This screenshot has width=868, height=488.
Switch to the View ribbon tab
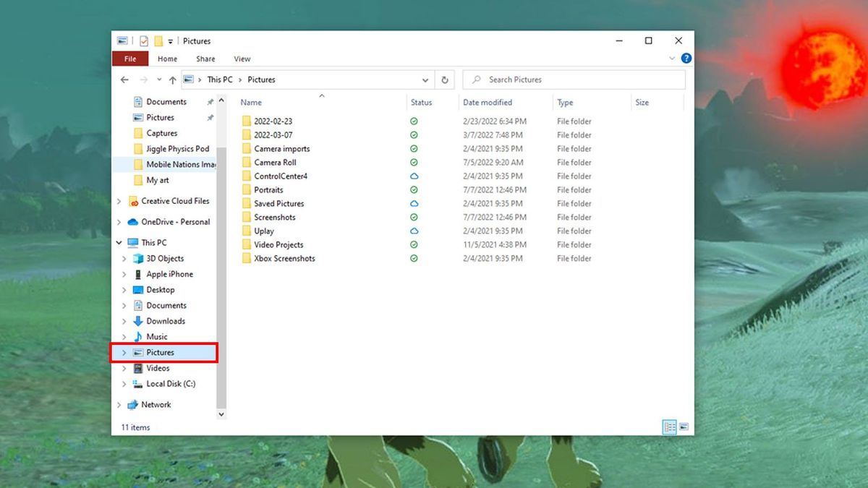(x=242, y=59)
